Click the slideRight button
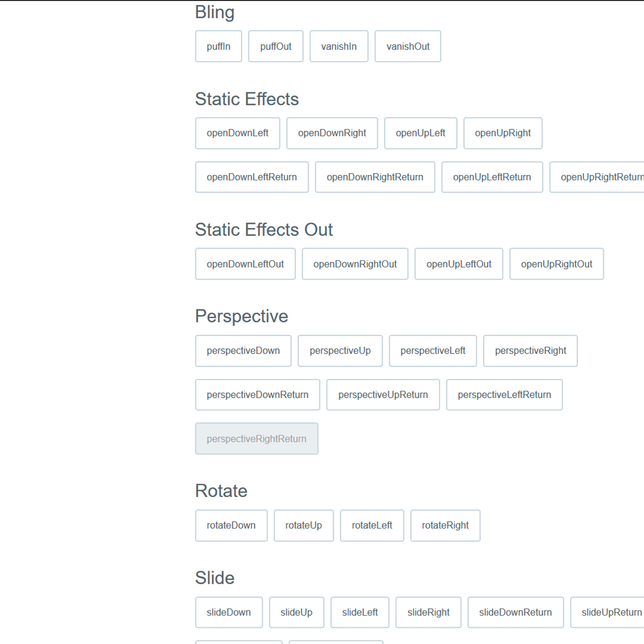 click(428, 612)
